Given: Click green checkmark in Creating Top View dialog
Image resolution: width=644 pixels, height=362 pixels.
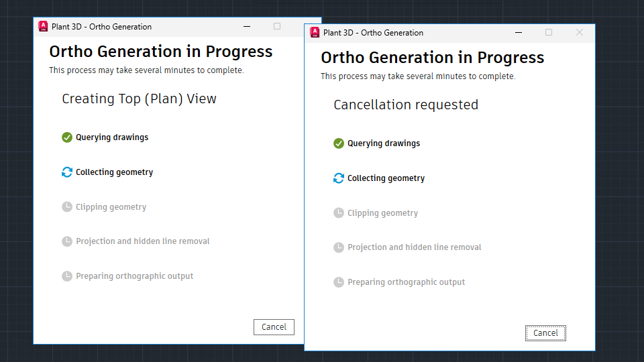Looking at the screenshot, I should tap(67, 137).
